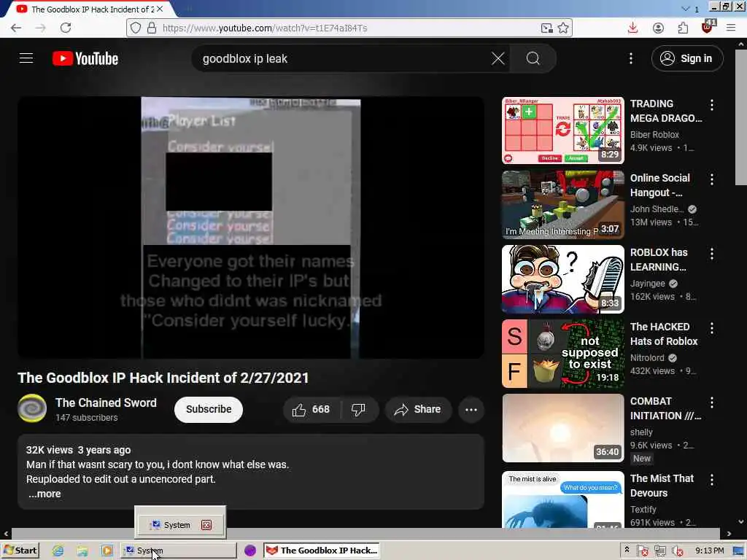Image resolution: width=747 pixels, height=560 pixels.
Task: Play COMBAT INITIATION thumbnail
Action: tap(563, 428)
